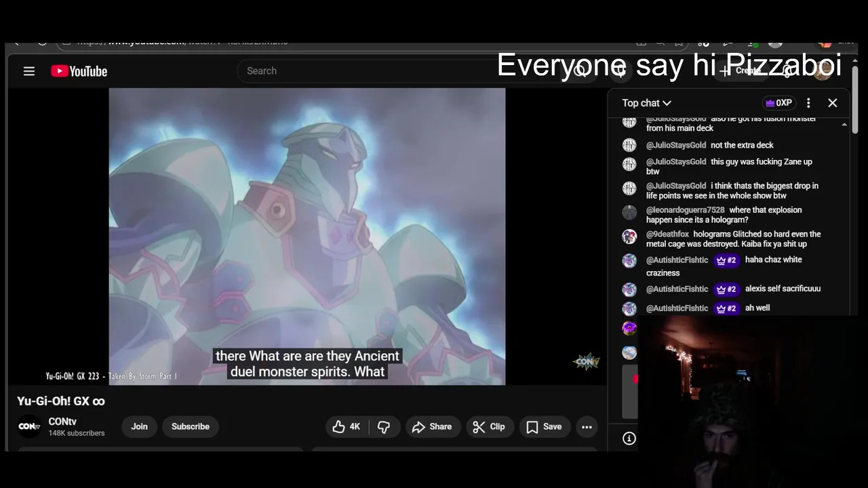Click the browser address bar URL
Image resolution: width=868 pixels, height=488 pixels.
click(x=183, y=42)
